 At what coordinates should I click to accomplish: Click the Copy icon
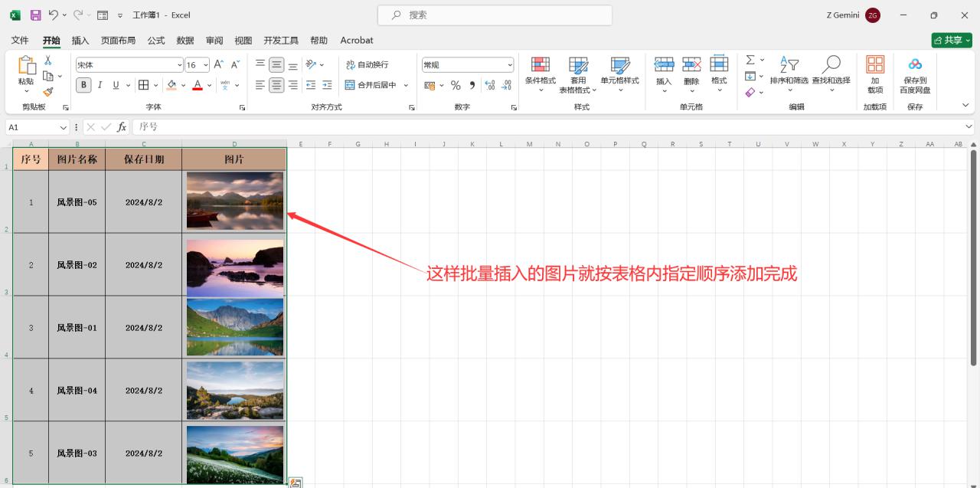click(48, 76)
